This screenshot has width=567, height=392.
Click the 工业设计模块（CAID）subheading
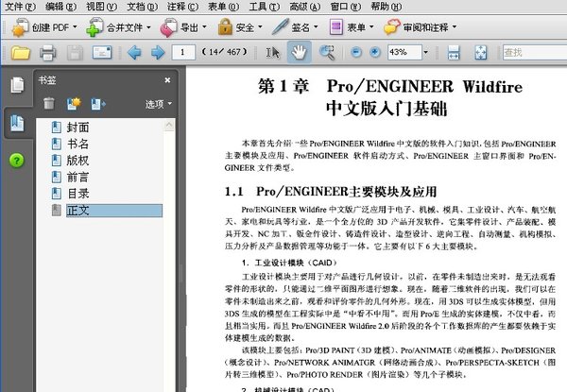(x=290, y=263)
